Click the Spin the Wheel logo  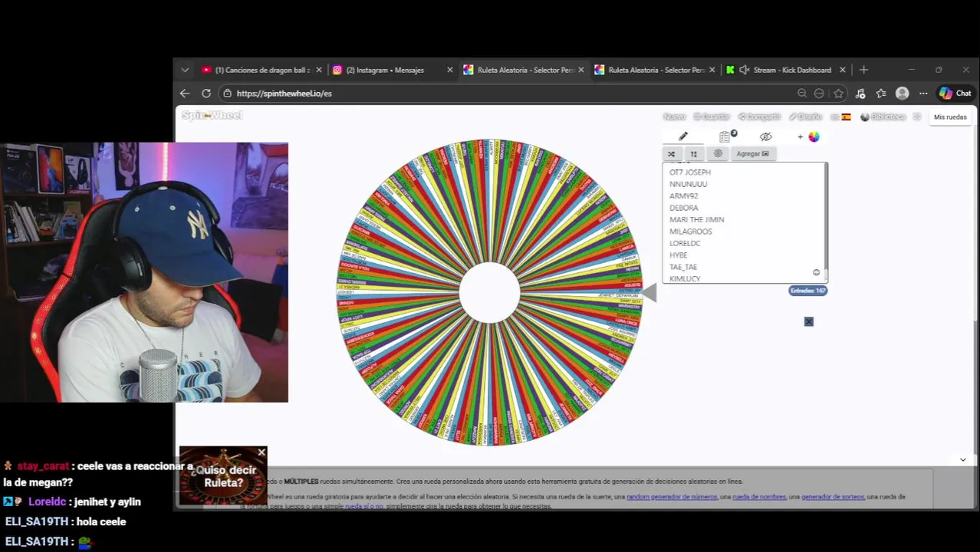212,115
